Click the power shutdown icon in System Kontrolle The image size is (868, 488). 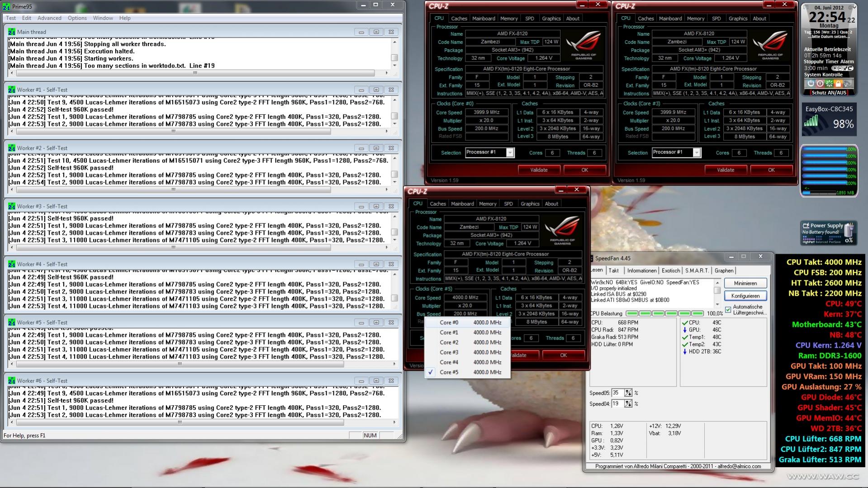click(x=811, y=84)
